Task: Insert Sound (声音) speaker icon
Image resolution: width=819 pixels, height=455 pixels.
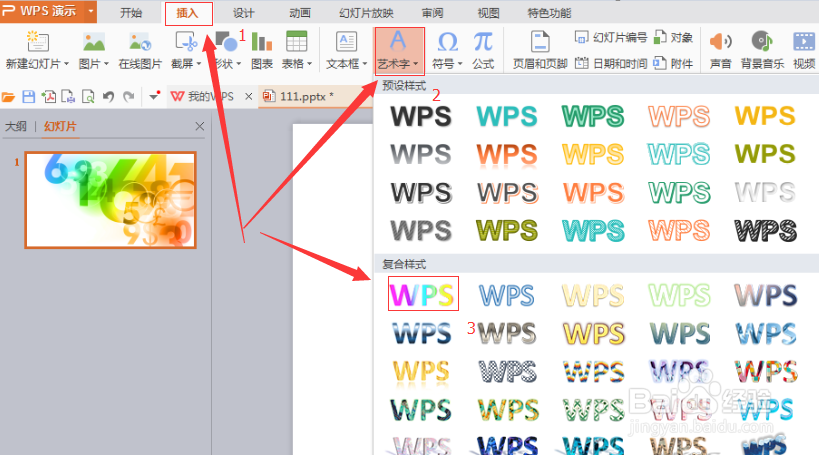Action: tap(720, 41)
